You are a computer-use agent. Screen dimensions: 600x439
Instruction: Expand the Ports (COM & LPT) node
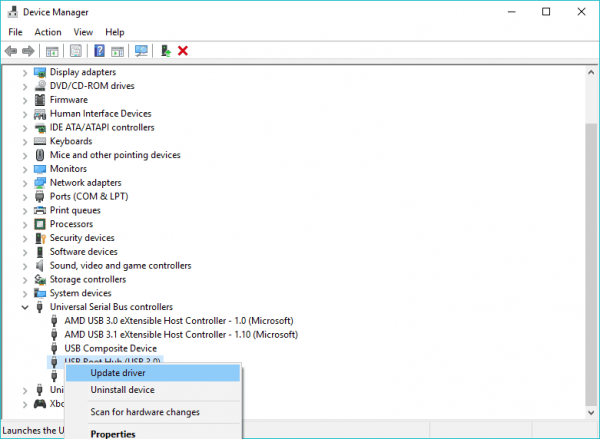(x=25, y=197)
